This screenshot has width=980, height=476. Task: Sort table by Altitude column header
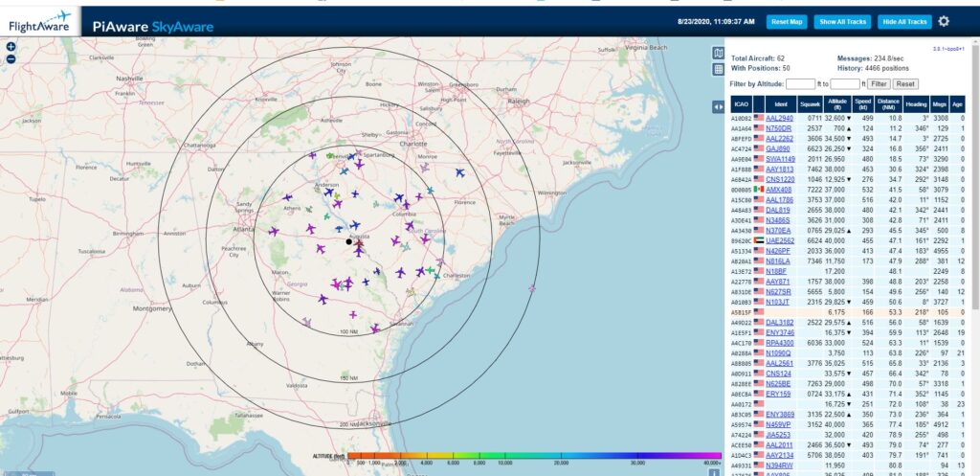[x=839, y=103]
